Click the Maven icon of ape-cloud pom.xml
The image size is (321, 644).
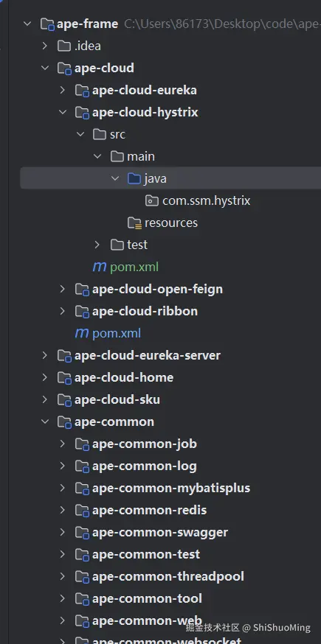82,333
